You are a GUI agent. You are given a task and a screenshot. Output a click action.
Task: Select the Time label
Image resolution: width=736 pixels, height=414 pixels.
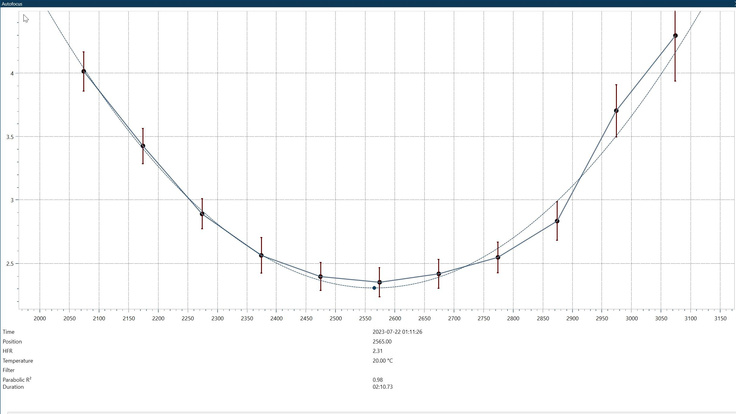[8, 332]
